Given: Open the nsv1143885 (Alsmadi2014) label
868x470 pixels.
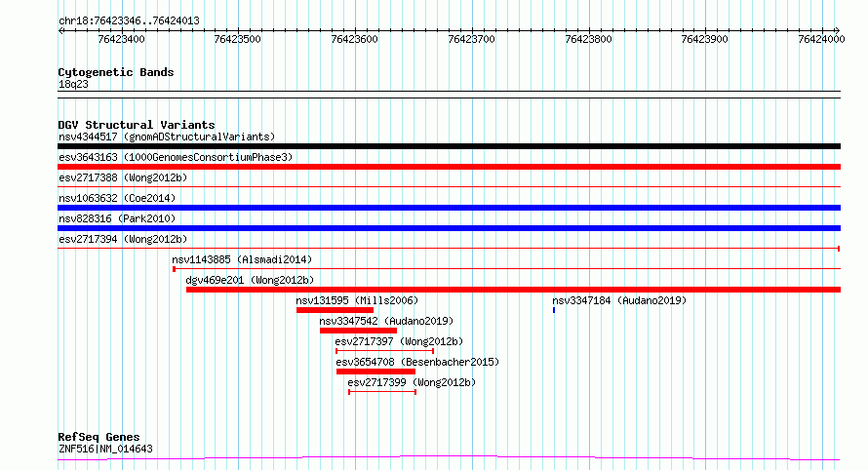Looking at the screenshot, I should tap(242, 259).
